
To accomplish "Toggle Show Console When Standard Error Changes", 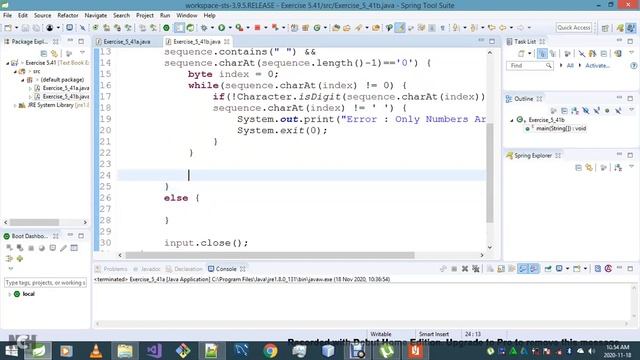I will point(533,269).
